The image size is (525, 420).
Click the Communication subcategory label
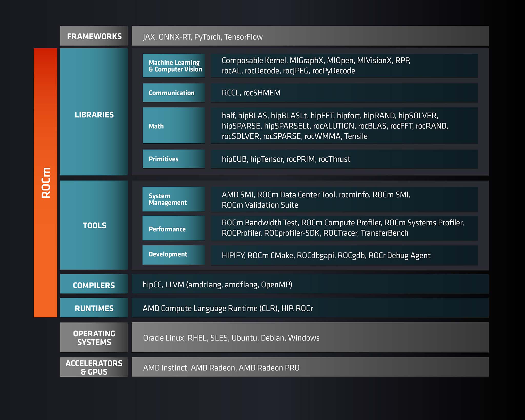[x=174, y=93]
